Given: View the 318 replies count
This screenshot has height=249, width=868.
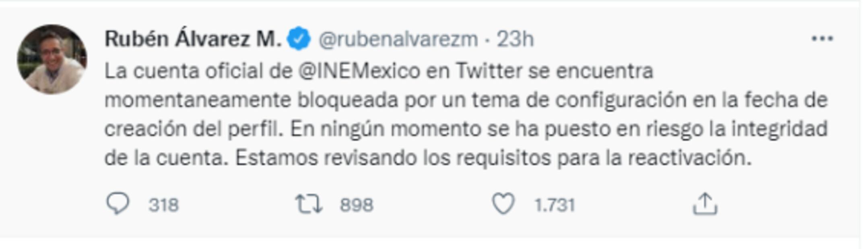Looking at the screenshot, I should (163, 205).
